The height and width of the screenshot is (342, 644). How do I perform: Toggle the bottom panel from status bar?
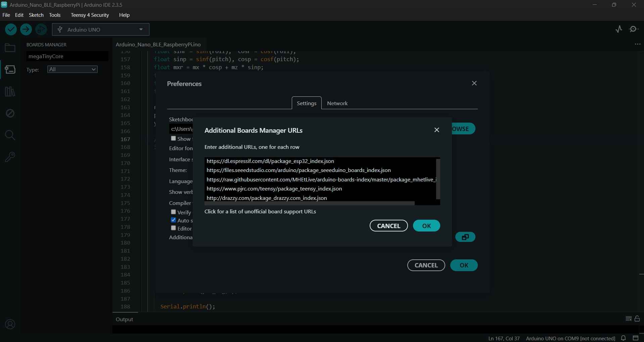(636, 338)
